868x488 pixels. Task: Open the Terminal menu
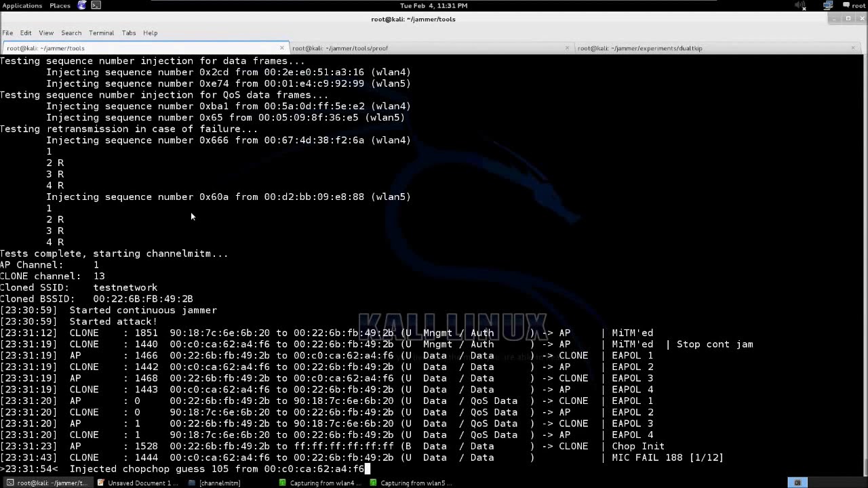click(101, 33)
